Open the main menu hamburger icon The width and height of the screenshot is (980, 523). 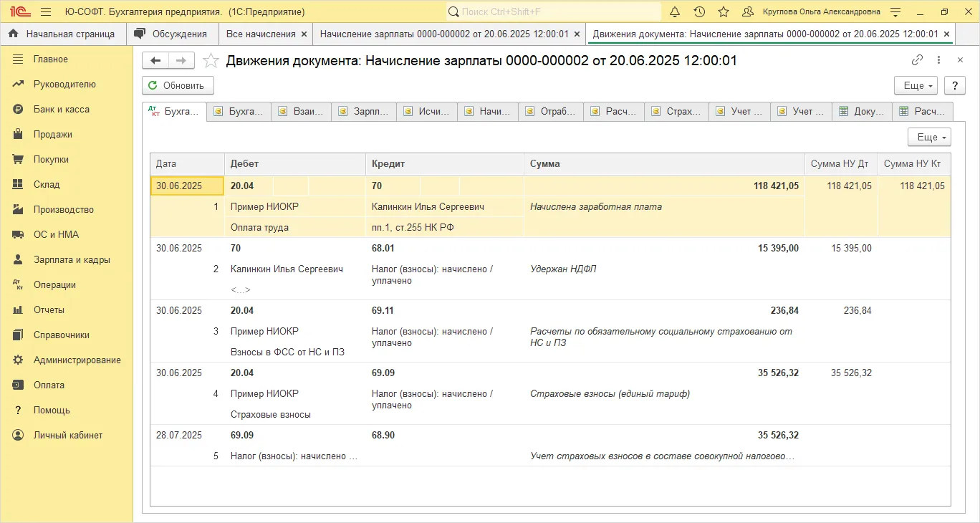(46, 12)
